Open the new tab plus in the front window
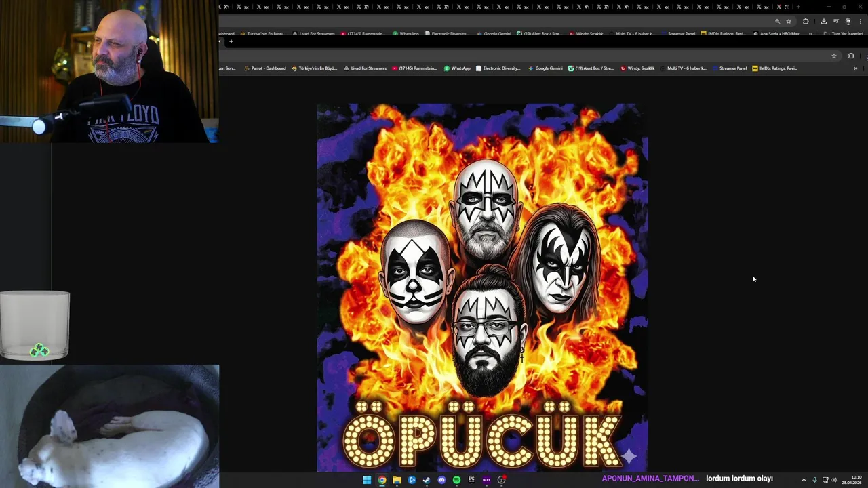Screen dimensions: 868x488 pyautogui.click(x=231, y=41)
